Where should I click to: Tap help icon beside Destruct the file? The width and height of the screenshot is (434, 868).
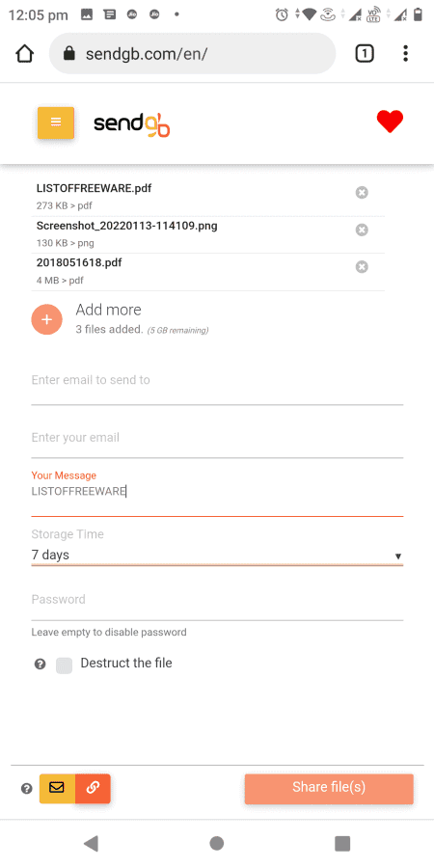40,665
